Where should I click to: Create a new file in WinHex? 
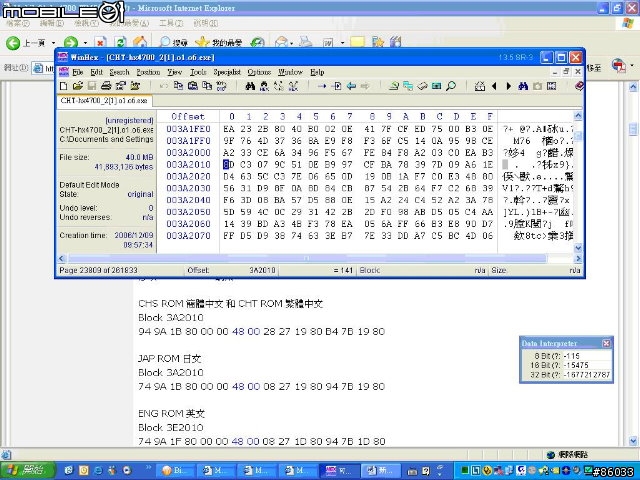coord(63,86)
